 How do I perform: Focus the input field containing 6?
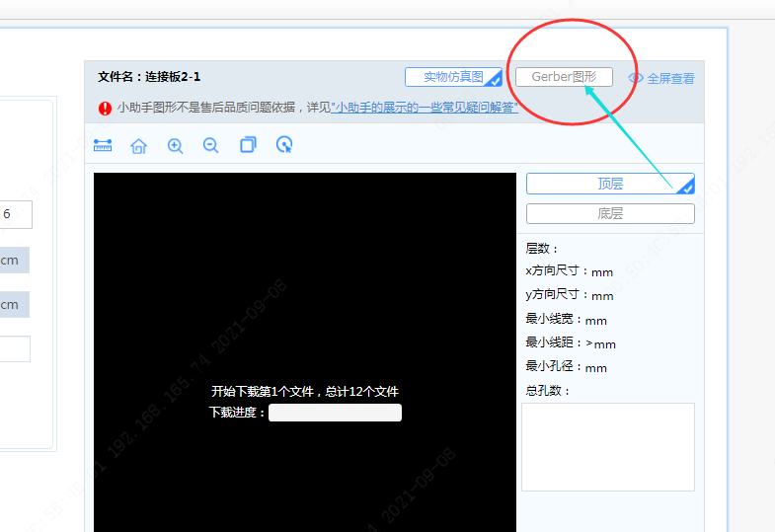pos(16,214)
